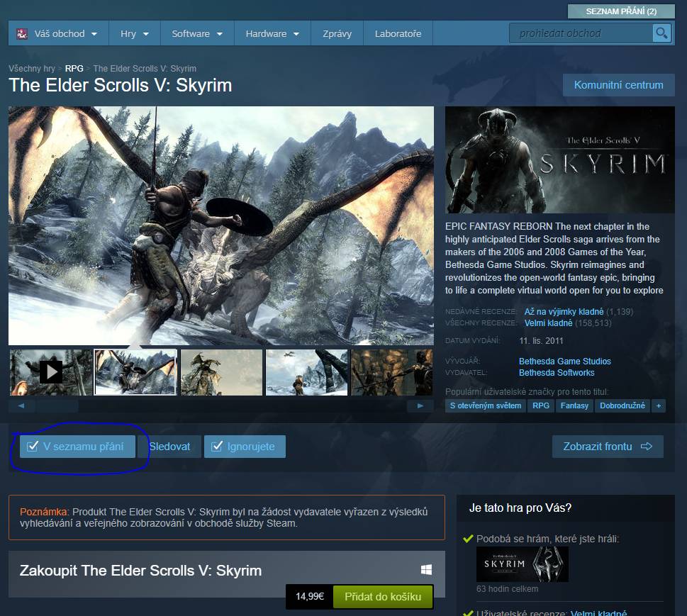Open the Bethesda Softworks publisher link

click(557, 373)
